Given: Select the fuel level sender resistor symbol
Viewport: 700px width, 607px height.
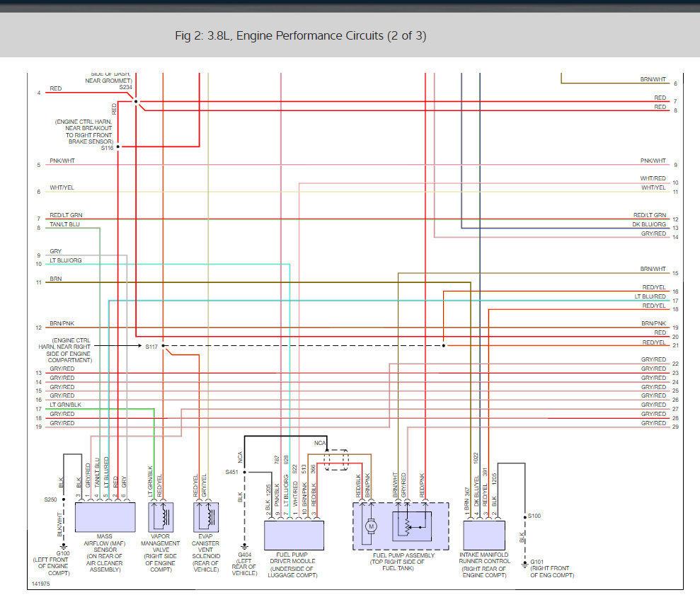Looking at the screenshot, I should point(407,526).
